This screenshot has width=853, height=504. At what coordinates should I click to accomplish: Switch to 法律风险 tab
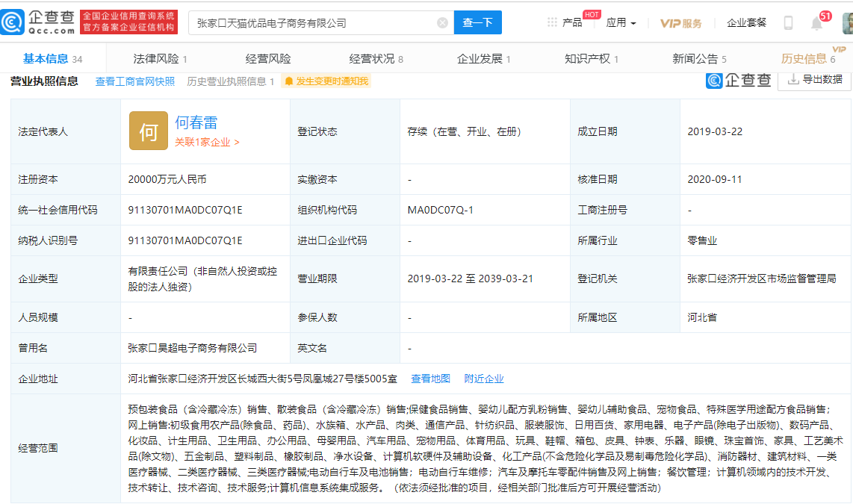click(160, 59)
